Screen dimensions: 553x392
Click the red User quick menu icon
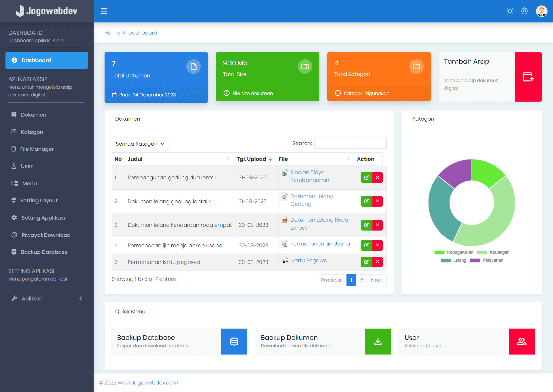(x=521, y=342)
